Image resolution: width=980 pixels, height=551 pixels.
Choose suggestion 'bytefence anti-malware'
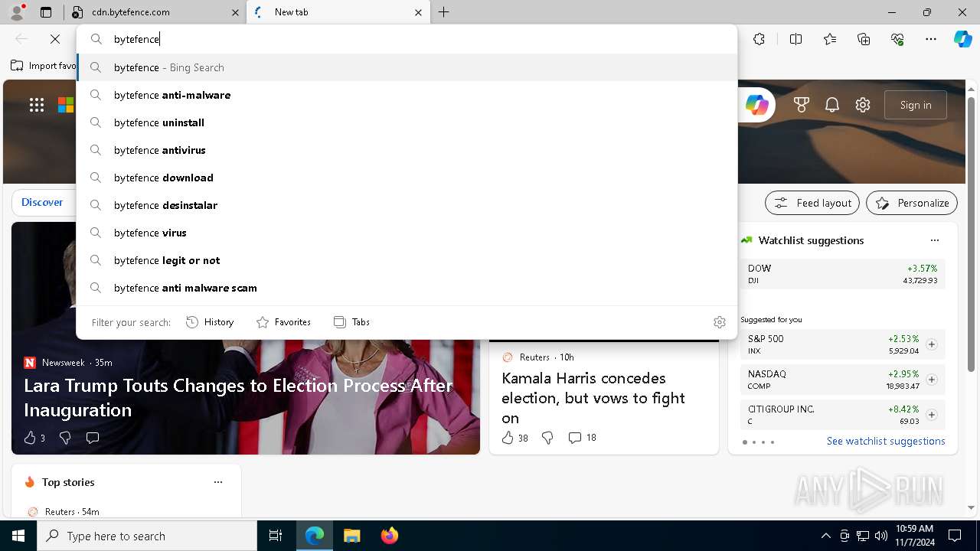[407, 95]
